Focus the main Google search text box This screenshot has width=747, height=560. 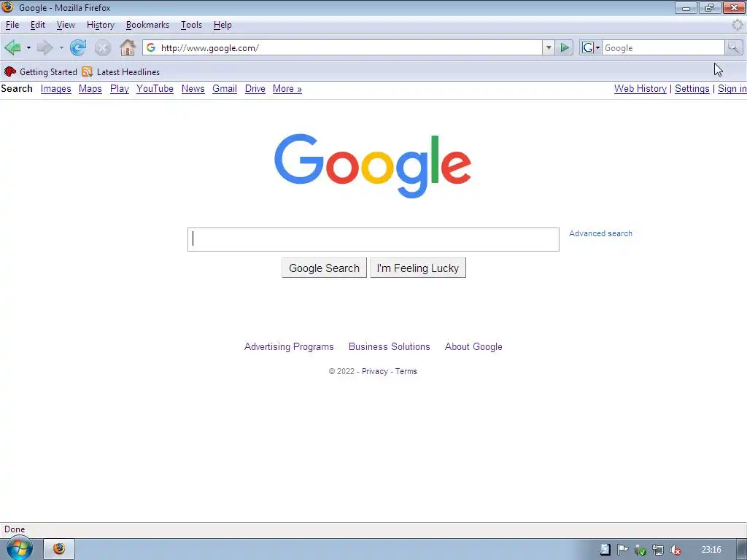click(x=373, y=239)
